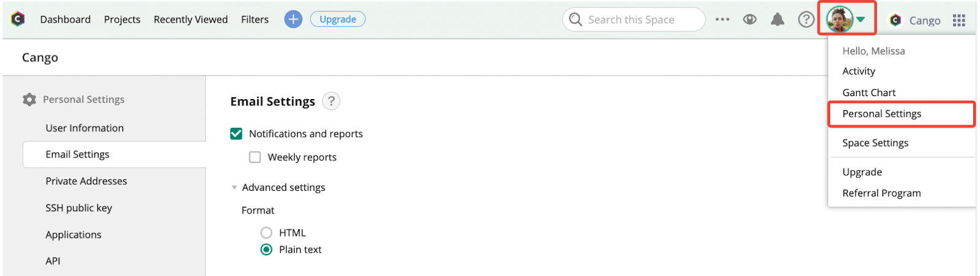Click the eye watch icon
Viewport: 980px width, 276px height.
coord(750,20)
